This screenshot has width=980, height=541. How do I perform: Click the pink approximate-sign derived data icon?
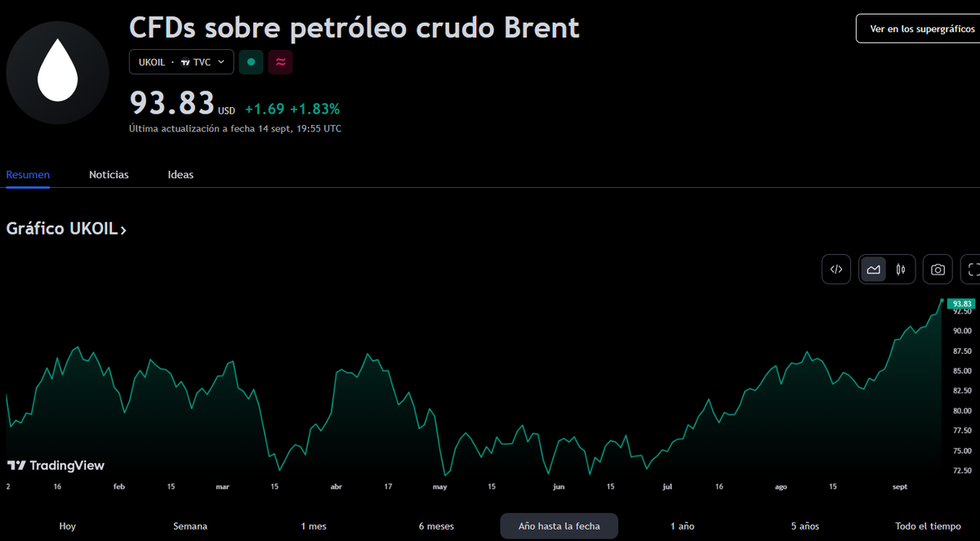click(281, 62)
